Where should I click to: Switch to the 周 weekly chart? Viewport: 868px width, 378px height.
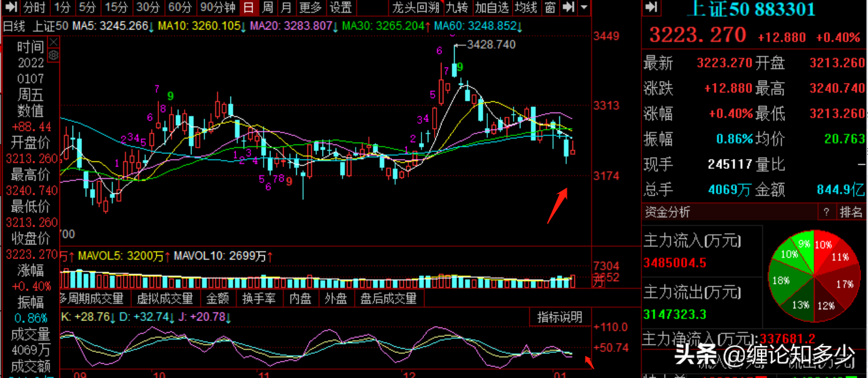click(267, 8)
